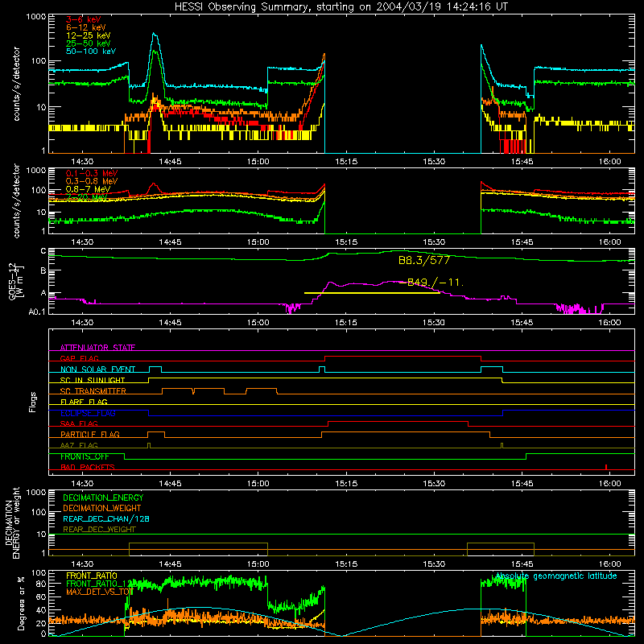This screenshot has height=644, width=644.
Task: Click the 0.1-0.3 MeV legend label
Action: click(92, 173)
